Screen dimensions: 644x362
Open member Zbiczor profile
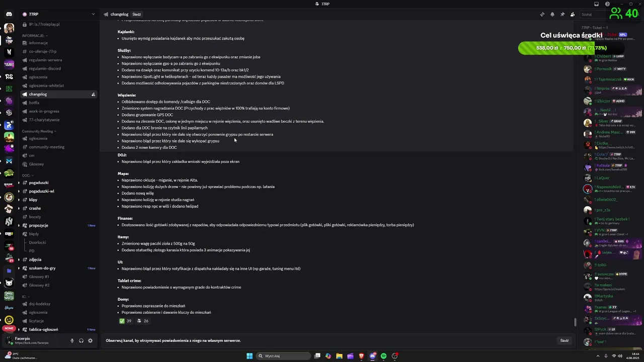click(x=611, y=101)
